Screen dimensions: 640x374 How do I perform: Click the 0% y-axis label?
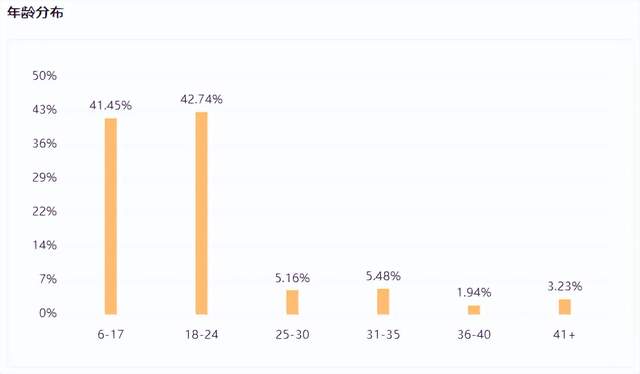click(x=48, y=313)
